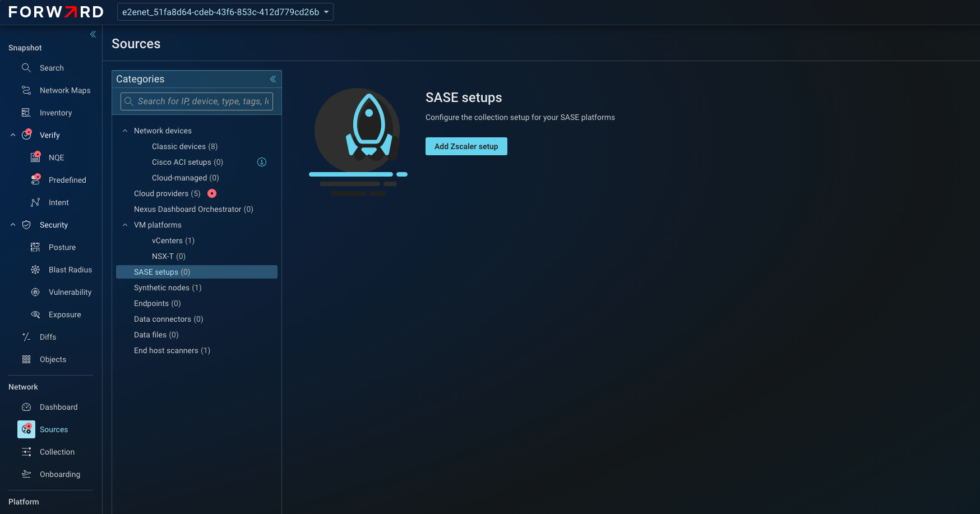Select NSX-T (0) category
Screen dimensions: 980x514
coord(168,256)
